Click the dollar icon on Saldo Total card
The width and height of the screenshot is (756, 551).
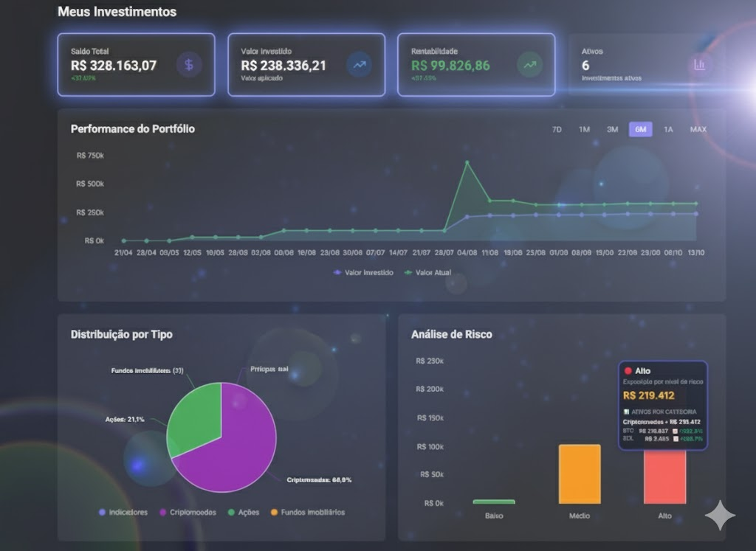click(x=189, y=65)
